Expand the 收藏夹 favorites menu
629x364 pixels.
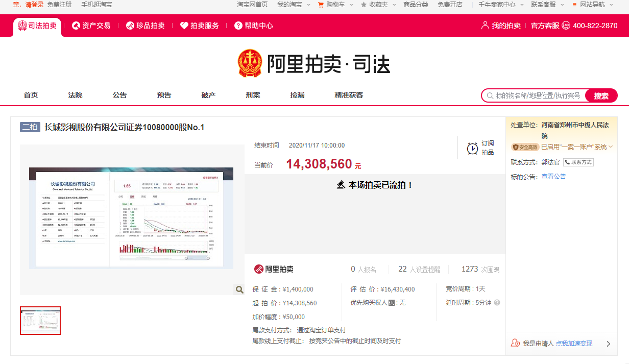[x=377, y=5]
